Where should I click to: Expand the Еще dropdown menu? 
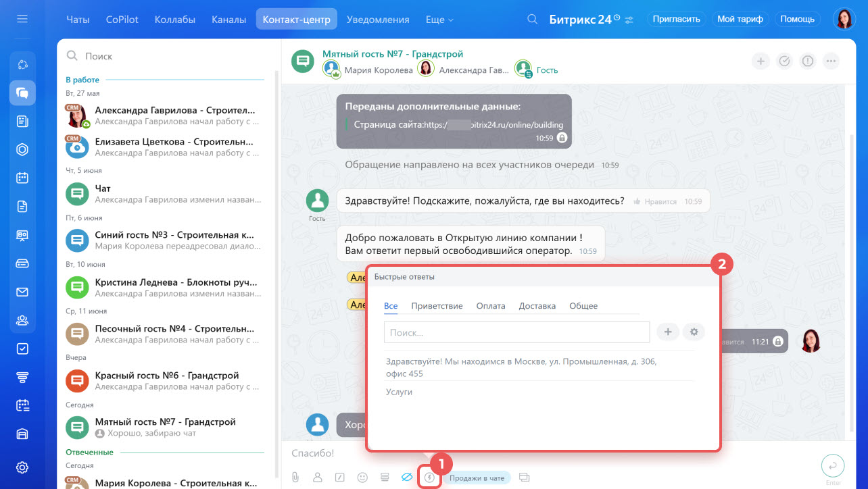tap(439, 20)
